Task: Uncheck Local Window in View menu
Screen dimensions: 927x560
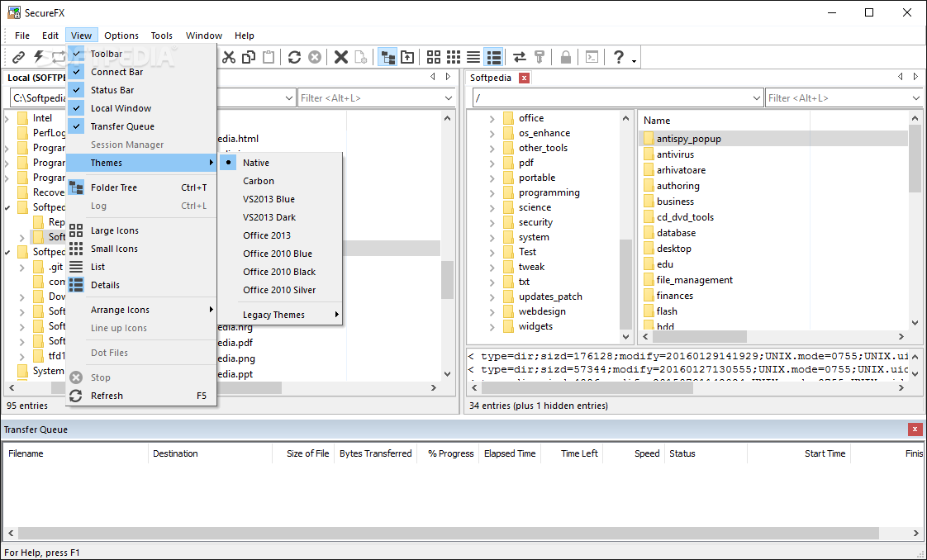Action: tap(140, 108)
